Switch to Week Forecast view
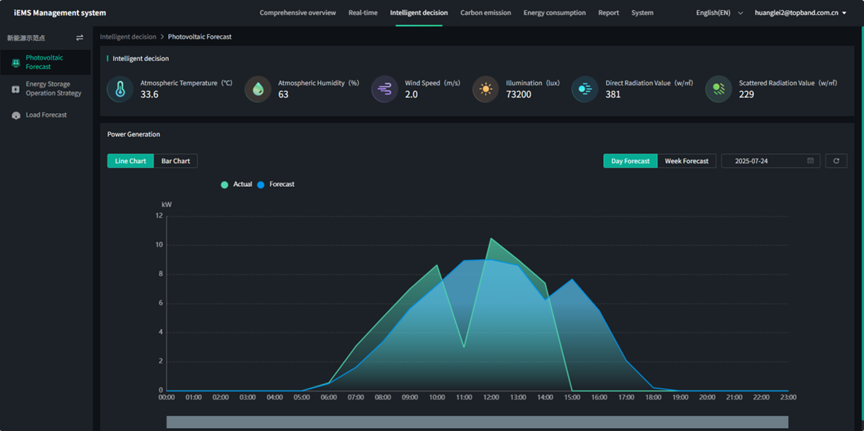Image resolution: width=864 pixels, height=431 pixels. click(686, 161)
